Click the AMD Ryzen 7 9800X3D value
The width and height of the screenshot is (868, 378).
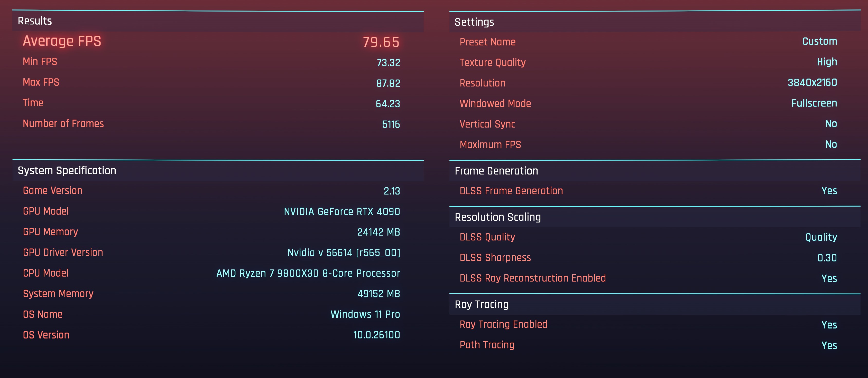pos(308,273)
